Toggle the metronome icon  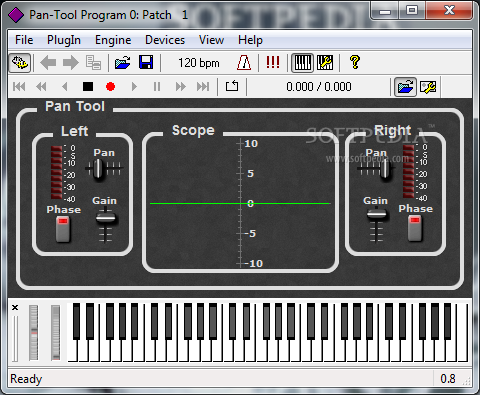(244, 63)
